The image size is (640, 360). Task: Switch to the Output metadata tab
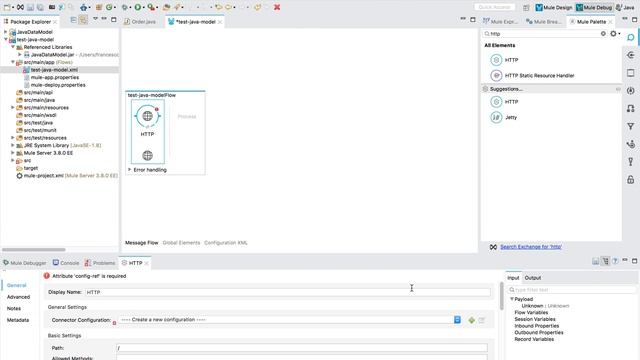click(x=533, y=278)
